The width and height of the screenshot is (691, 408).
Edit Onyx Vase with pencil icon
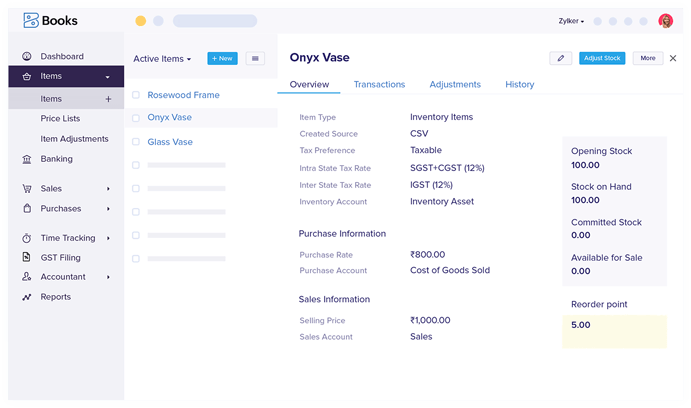[x=561, y=58]
